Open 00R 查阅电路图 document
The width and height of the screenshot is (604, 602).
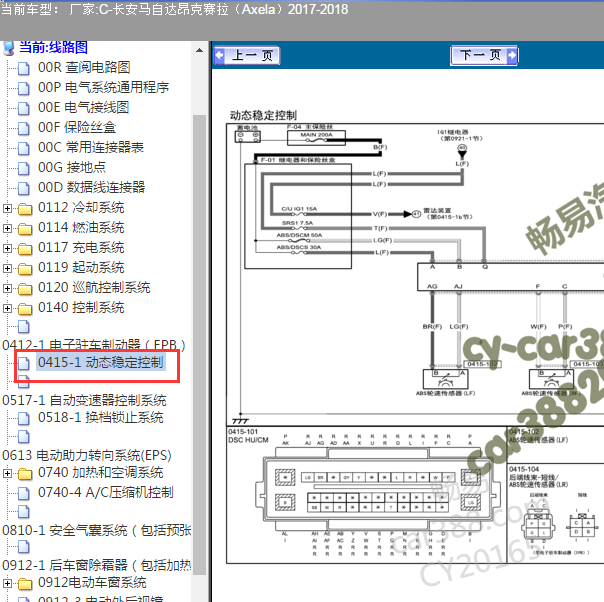[x=84, y=67]
